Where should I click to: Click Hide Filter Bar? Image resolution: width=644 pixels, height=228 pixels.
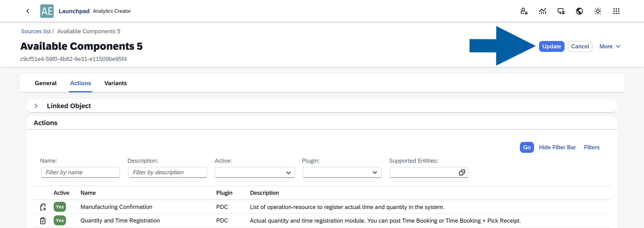[557, 147]
